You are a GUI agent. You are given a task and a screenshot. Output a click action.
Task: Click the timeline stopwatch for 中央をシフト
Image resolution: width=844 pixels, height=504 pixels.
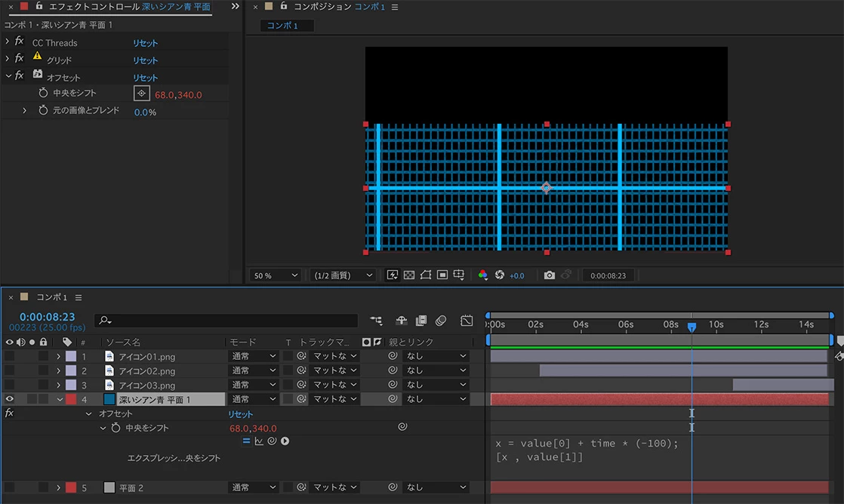pos(116,428)
